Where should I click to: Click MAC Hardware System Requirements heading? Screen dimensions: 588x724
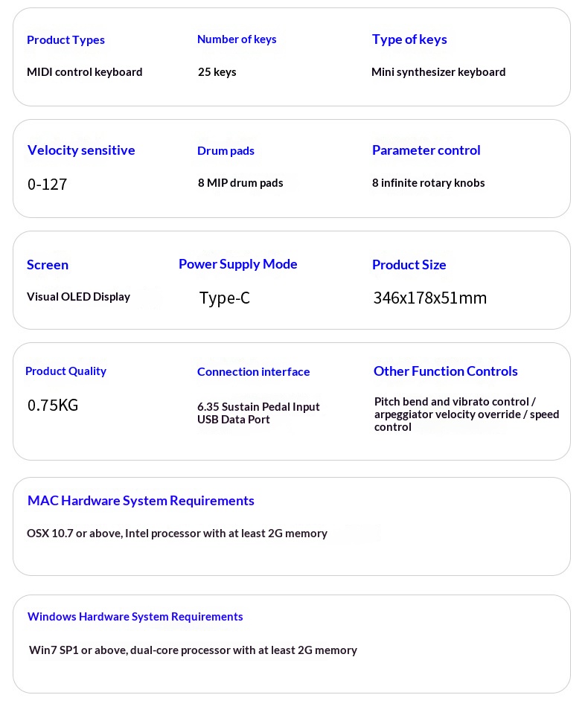[141, 501]
